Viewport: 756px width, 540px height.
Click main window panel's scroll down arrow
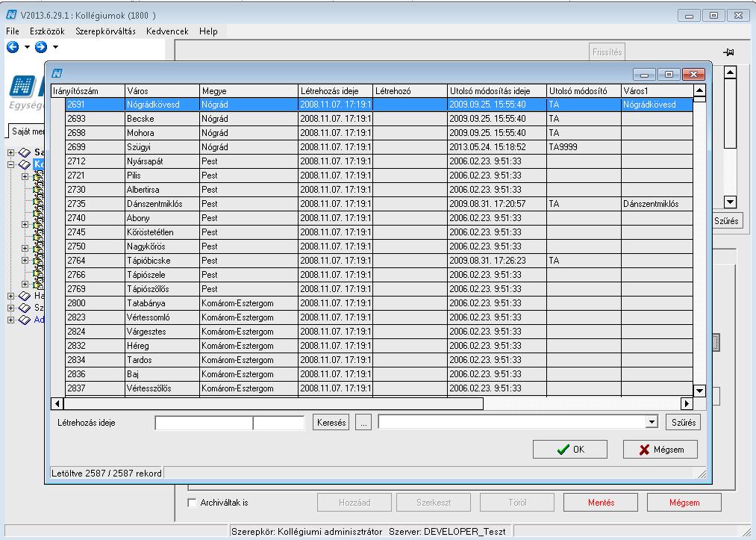(731, 202)
